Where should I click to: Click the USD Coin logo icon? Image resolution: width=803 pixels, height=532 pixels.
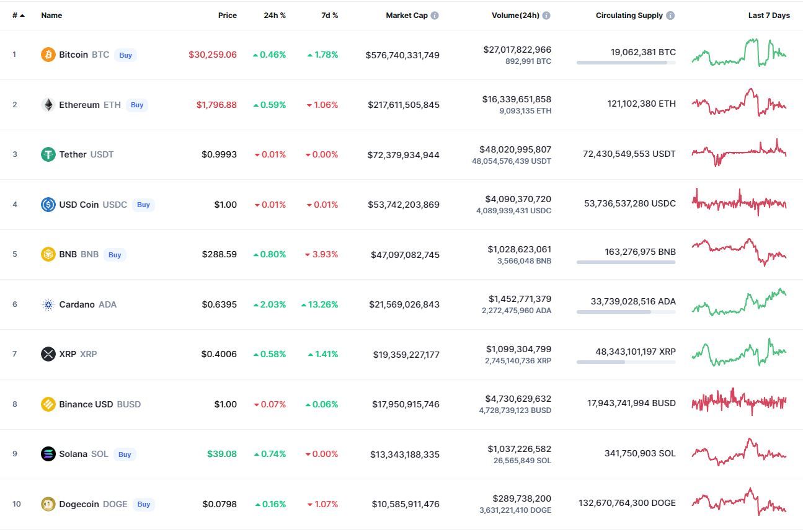click(x=48, y=205)
